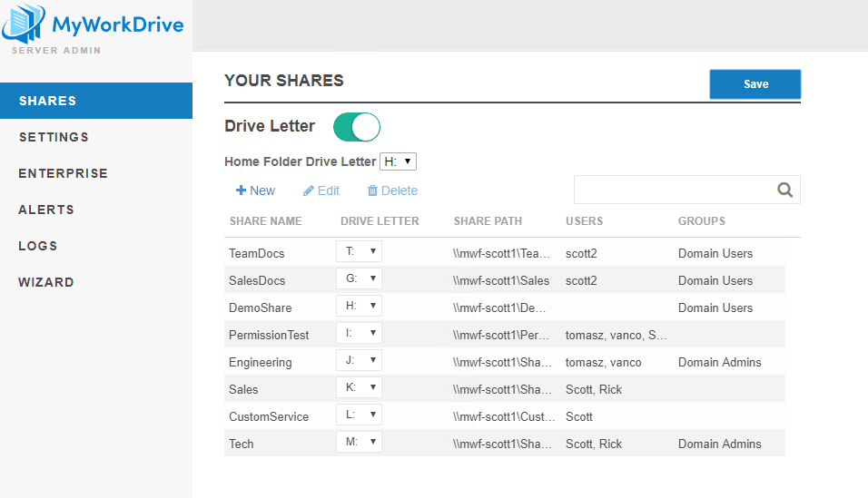Click the trash Delete icon
This screenshot has width=868, height=498.
pyautogui.click(x=372, y=190)
